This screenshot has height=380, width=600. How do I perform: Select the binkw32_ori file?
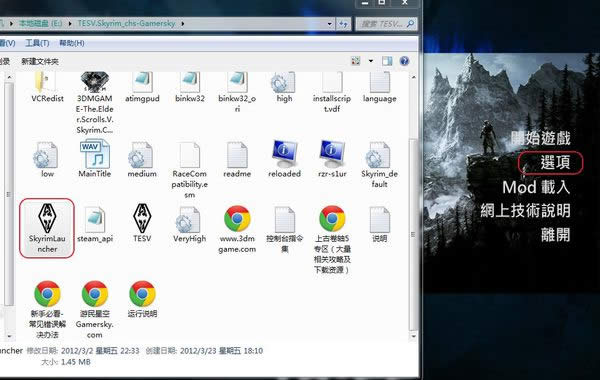tap(237, 93)
